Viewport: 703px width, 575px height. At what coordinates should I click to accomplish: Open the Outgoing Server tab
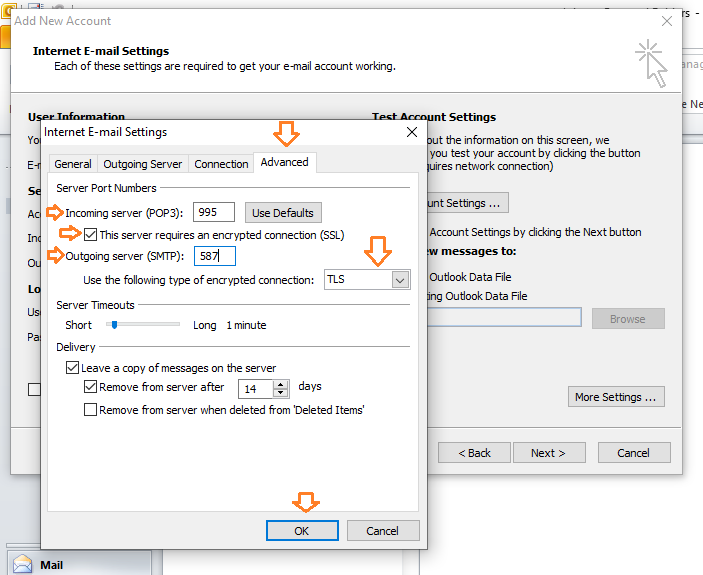(x=143, y=164)
